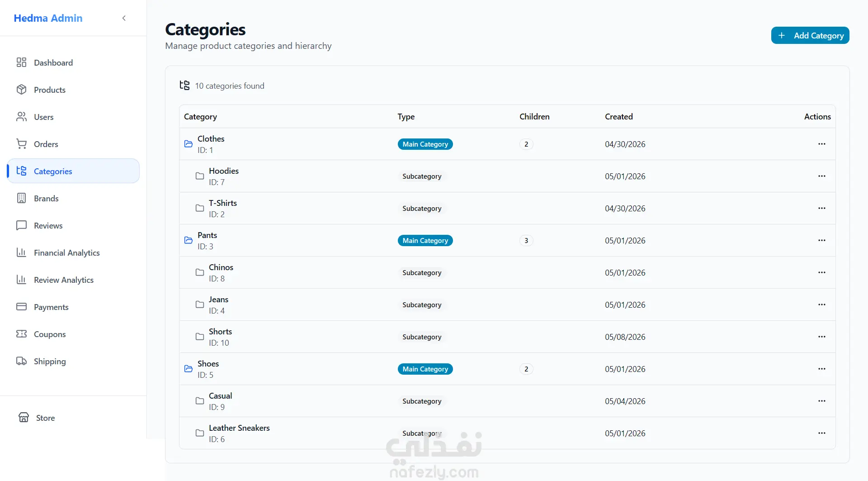Expand the Clothes category folder icon

189,144
